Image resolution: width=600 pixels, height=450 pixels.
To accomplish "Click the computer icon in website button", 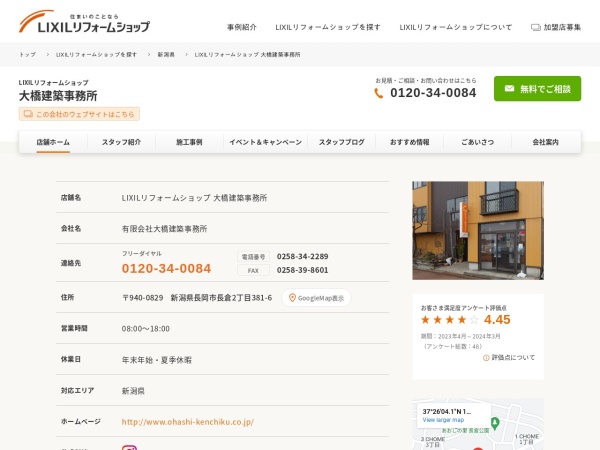I will tap(28, 114).
